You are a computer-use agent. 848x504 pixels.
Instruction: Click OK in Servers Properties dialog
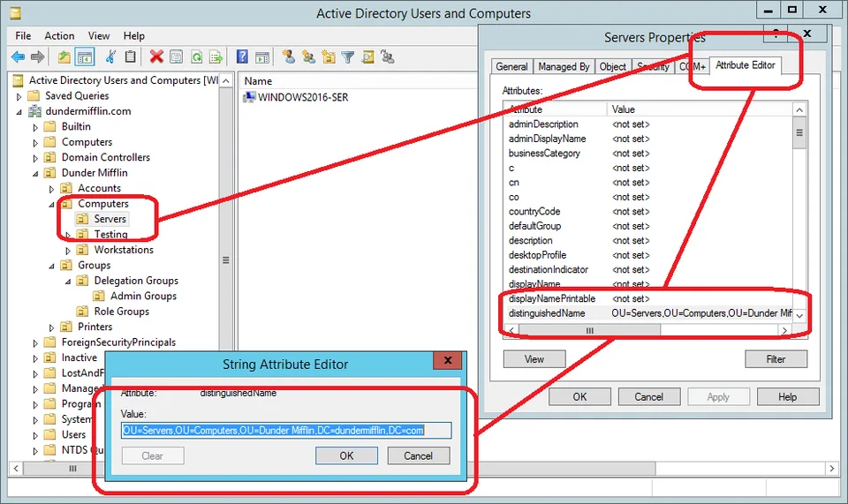pyautogui.click(x=579, y=397)
